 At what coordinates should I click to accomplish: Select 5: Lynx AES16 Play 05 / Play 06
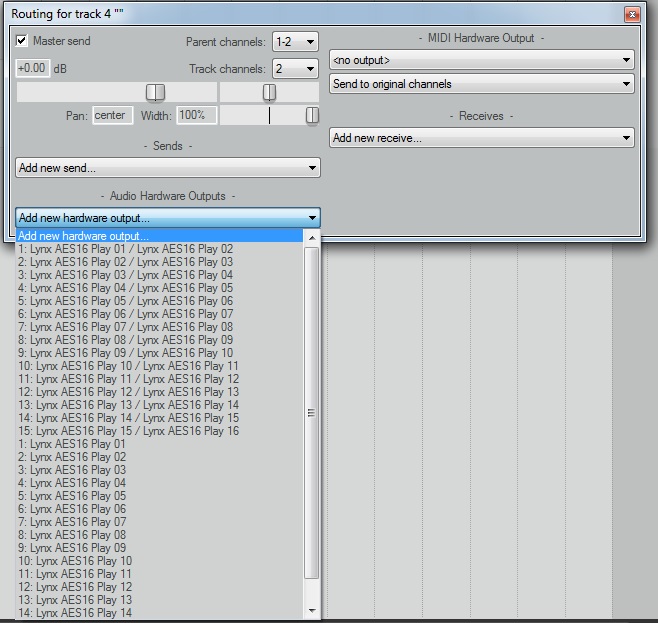pos(159,301)
